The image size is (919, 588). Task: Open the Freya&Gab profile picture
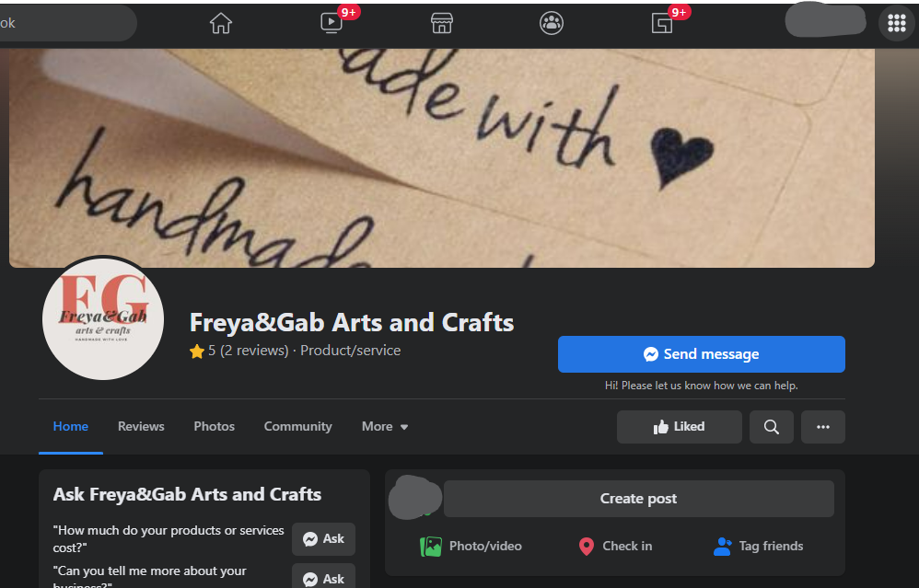103,318
